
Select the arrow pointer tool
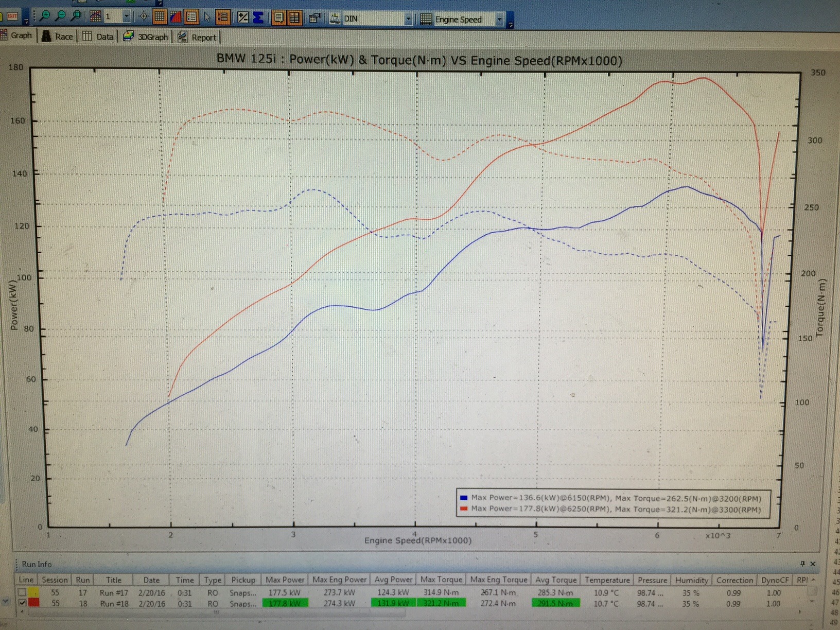(207, 17)
